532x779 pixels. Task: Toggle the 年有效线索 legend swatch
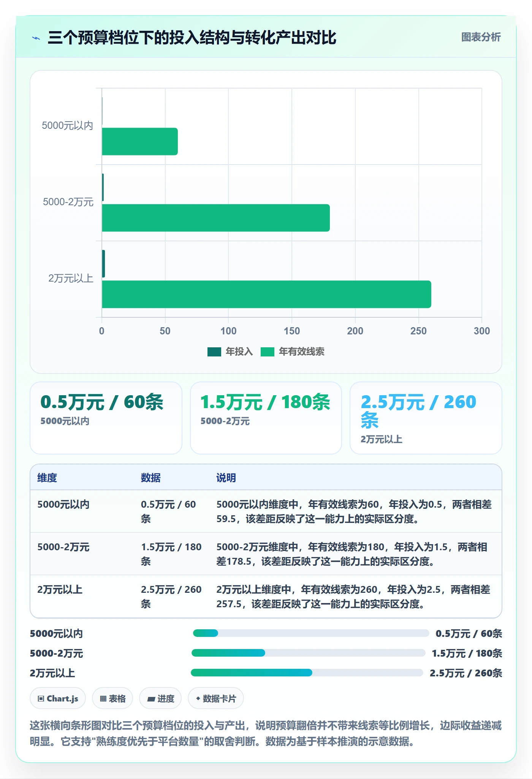click(x=267, y=352)
